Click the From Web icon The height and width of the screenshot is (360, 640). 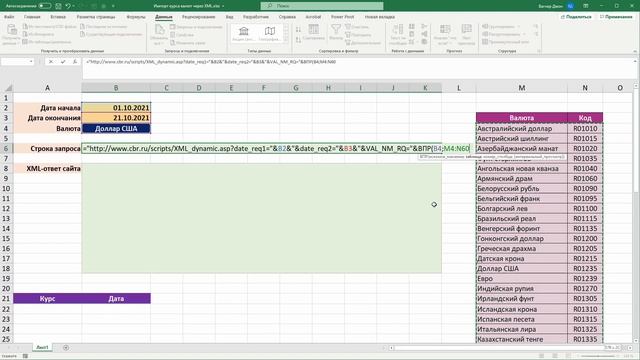click(x=25, y=34)
